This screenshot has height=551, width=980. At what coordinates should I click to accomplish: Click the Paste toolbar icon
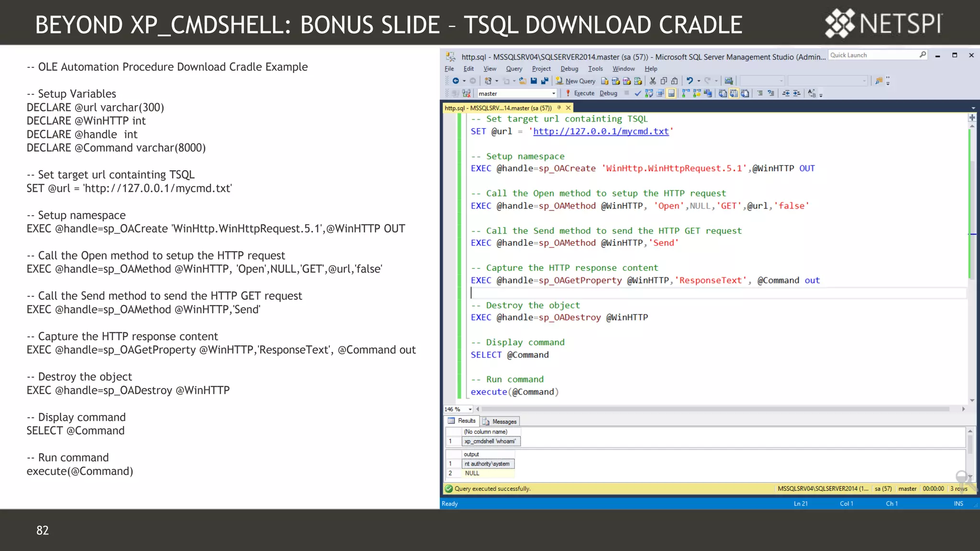(675, 81)
